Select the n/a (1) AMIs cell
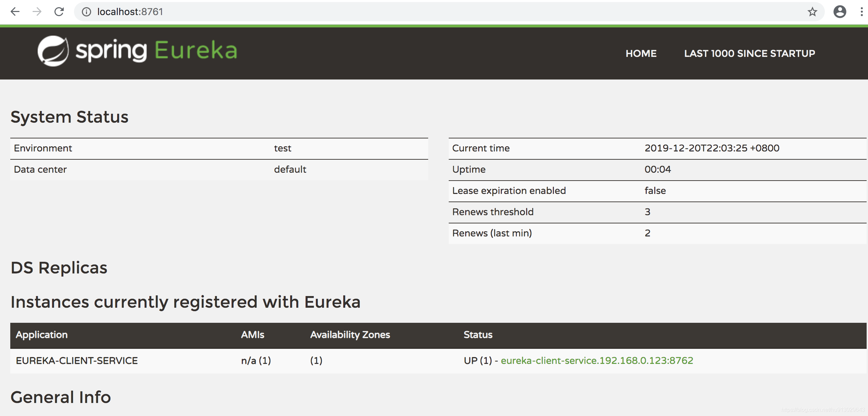868x416 pixels. point(256,360)
